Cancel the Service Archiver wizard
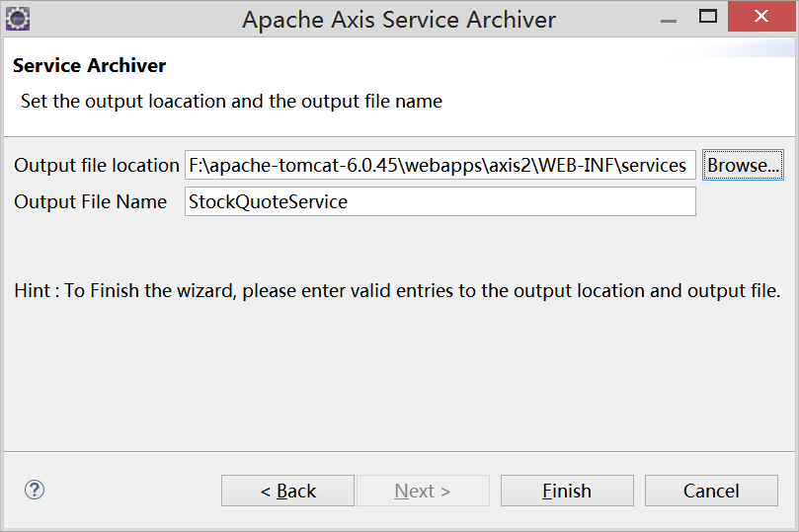The image size is (799, 532). pyautogui.click(x=711, y=491)
